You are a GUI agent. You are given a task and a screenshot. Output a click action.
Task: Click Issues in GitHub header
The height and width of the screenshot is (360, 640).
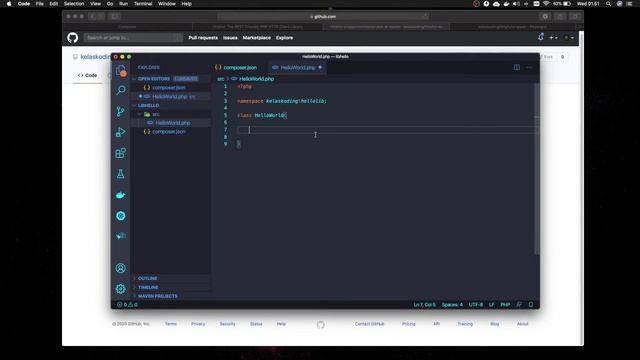[230, 38]
